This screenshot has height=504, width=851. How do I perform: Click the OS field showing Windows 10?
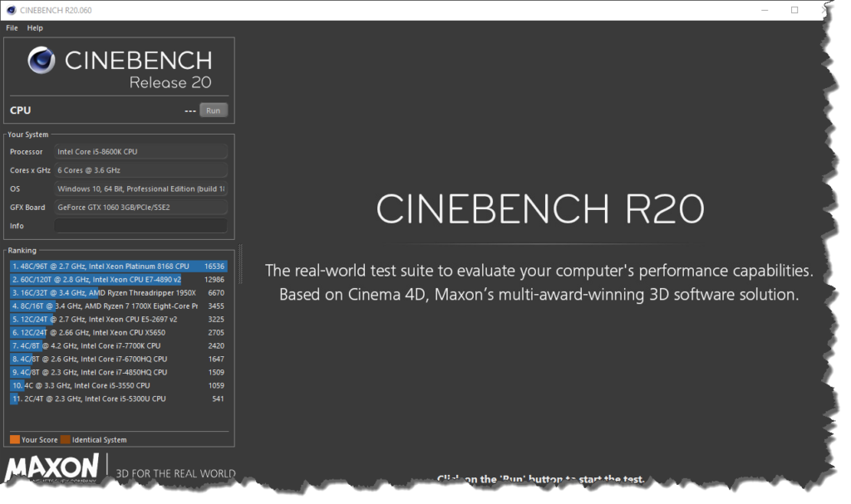click(x=140, y=188)
